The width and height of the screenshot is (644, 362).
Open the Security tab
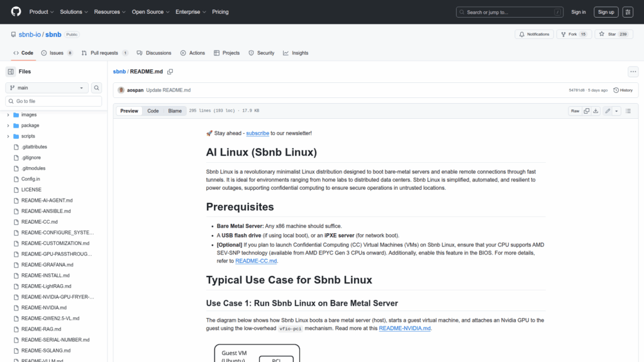point(262,53)
